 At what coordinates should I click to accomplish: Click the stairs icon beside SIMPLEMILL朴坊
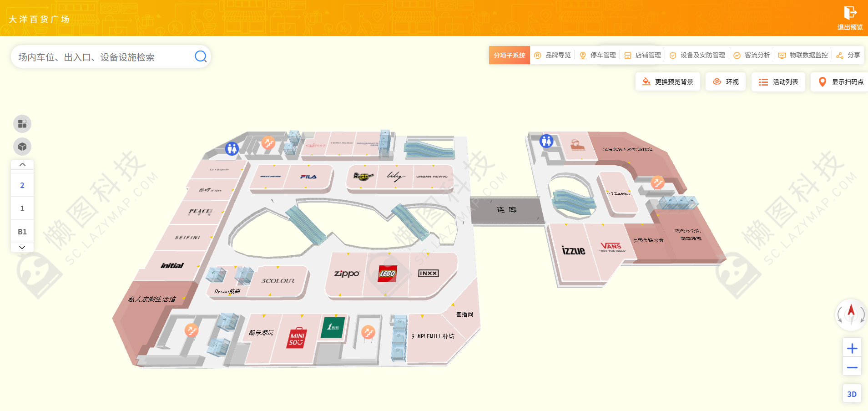(x=368, y=332)
